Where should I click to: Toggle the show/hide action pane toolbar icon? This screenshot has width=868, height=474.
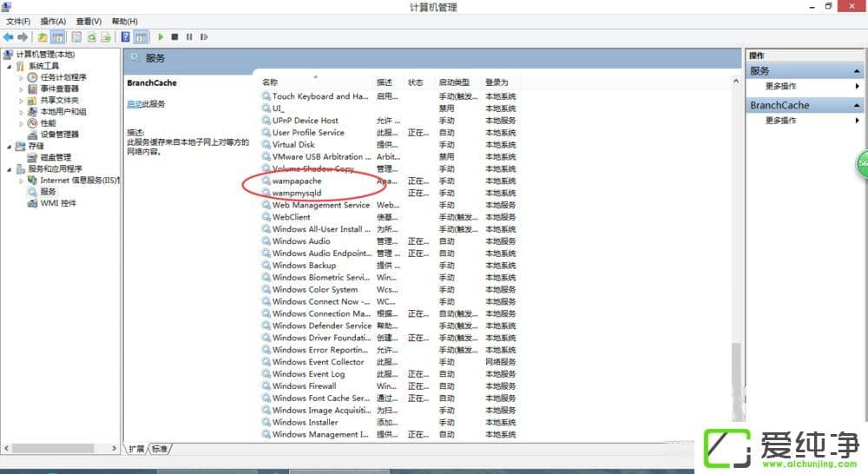(x=141, y=37)
